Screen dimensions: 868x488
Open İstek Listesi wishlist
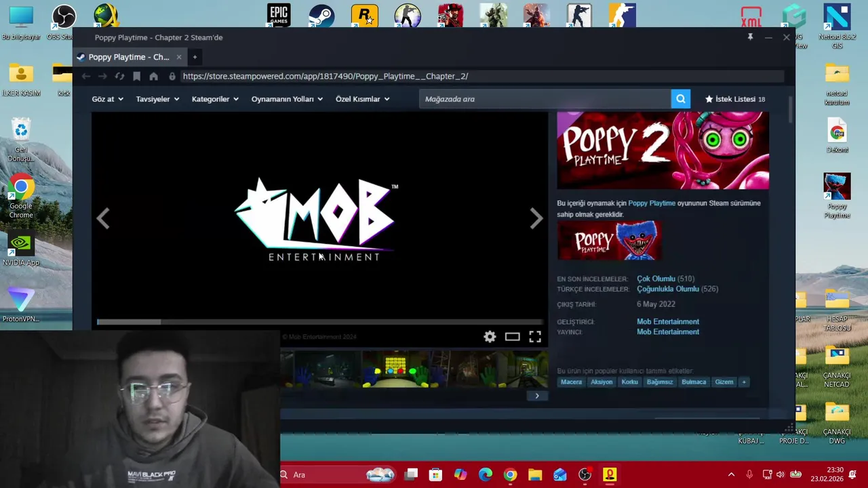[x=735, y=99]
